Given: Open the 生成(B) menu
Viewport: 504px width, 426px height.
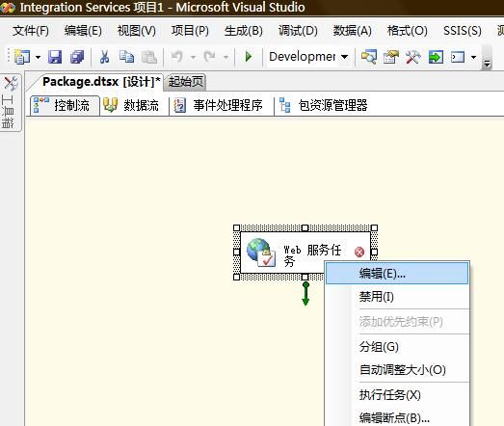Looking at the screenshot, I should tap(243, 31).
